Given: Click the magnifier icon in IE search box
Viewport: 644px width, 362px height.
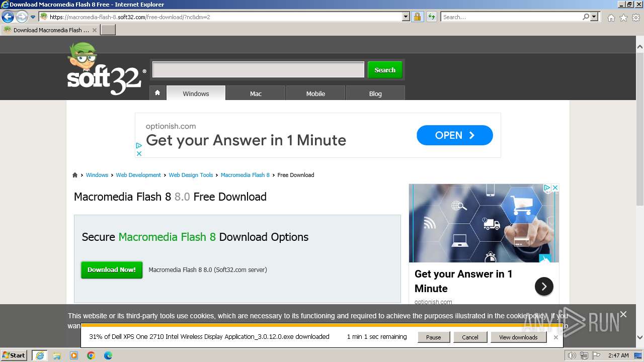Looking at the screenshot, I should coord(586,17).
